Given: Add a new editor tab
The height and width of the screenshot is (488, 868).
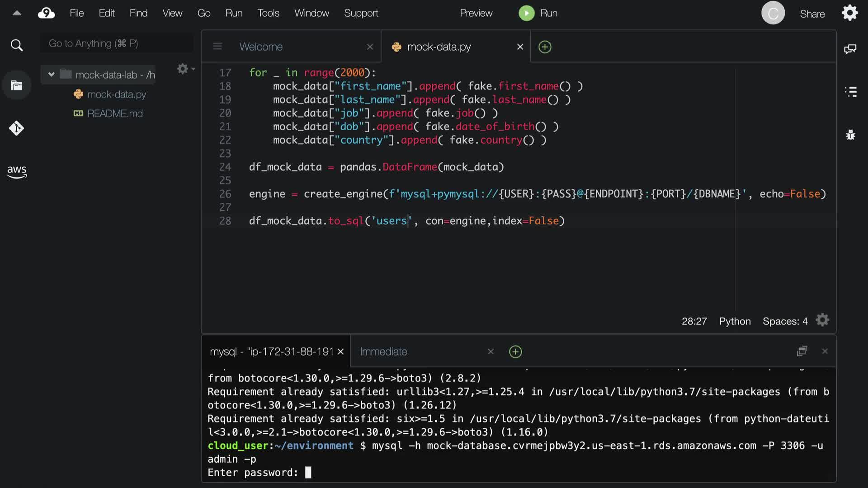Looking at the screenshot, I should [545, 47].
